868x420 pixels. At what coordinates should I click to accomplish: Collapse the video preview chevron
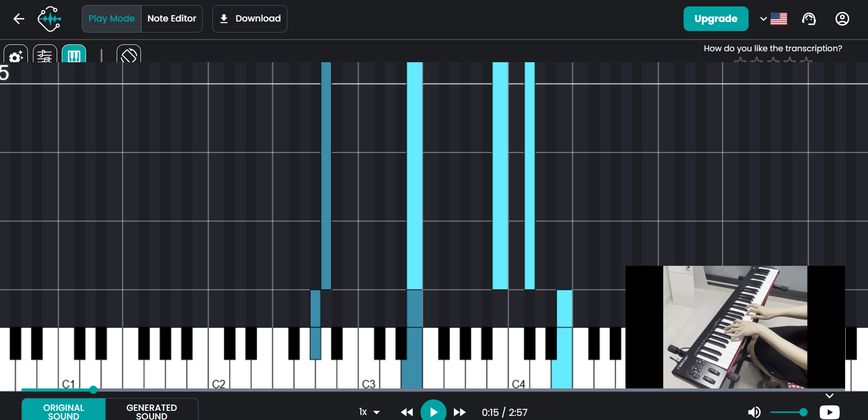pyautogui.click(x=830, y=396)
